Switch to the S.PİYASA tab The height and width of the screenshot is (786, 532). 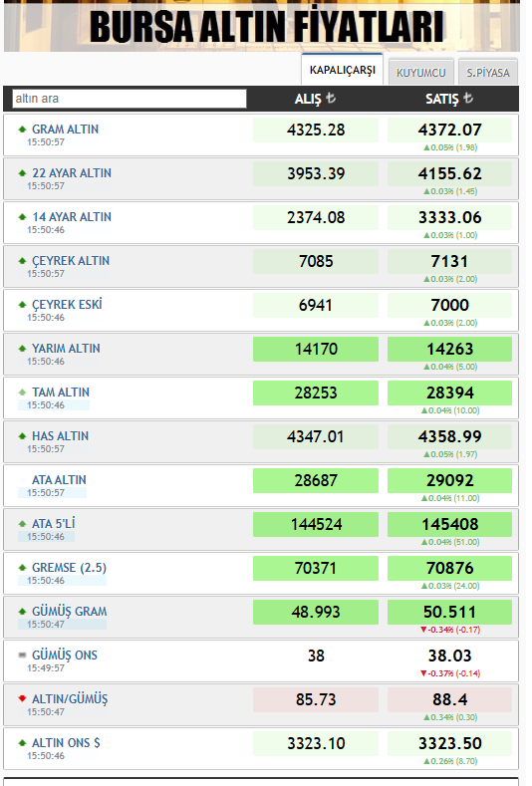pos(488,72)
